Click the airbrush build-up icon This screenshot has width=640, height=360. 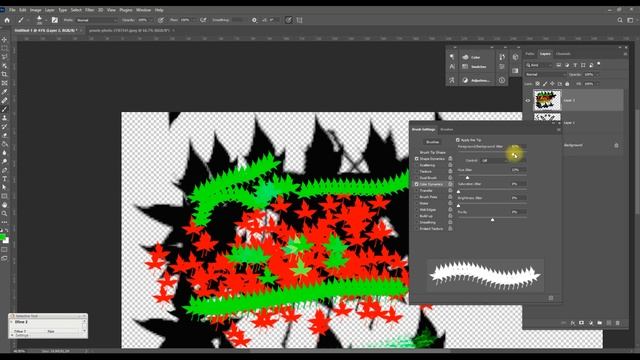[x=203, y=20]
